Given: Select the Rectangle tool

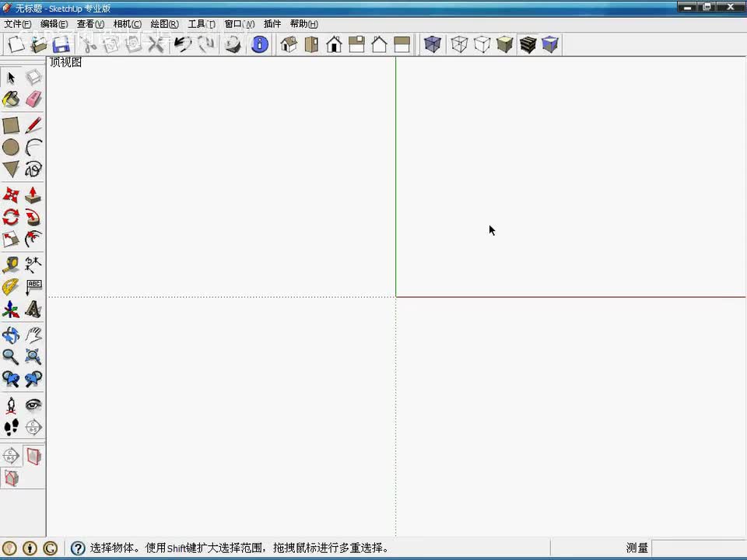Looking at the screenshot, I should [11, 126].
